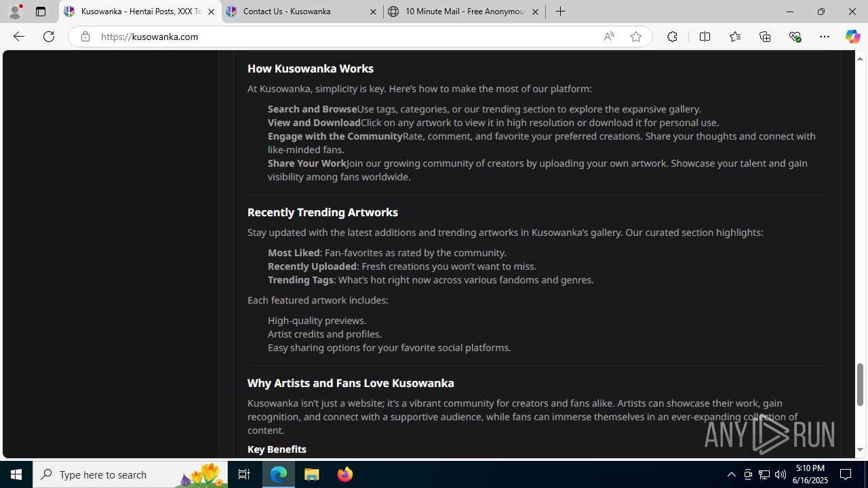This screenshot has height=488, width=868.
Task: Click the heading How Kusowanka Works
Action: (x=310, y=68)
